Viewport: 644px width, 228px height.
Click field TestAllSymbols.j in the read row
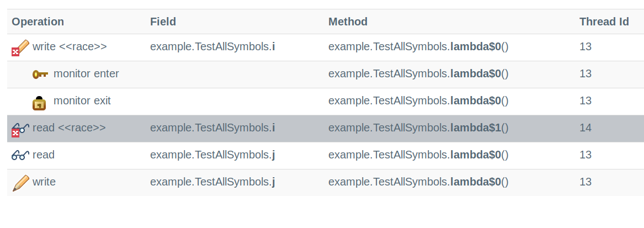point(212,155)
